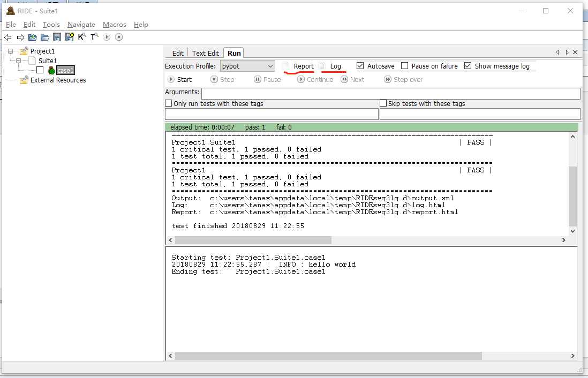Collapse the Suite1 tree node
The width and height of the screenshot is (588, 378).
18,61
